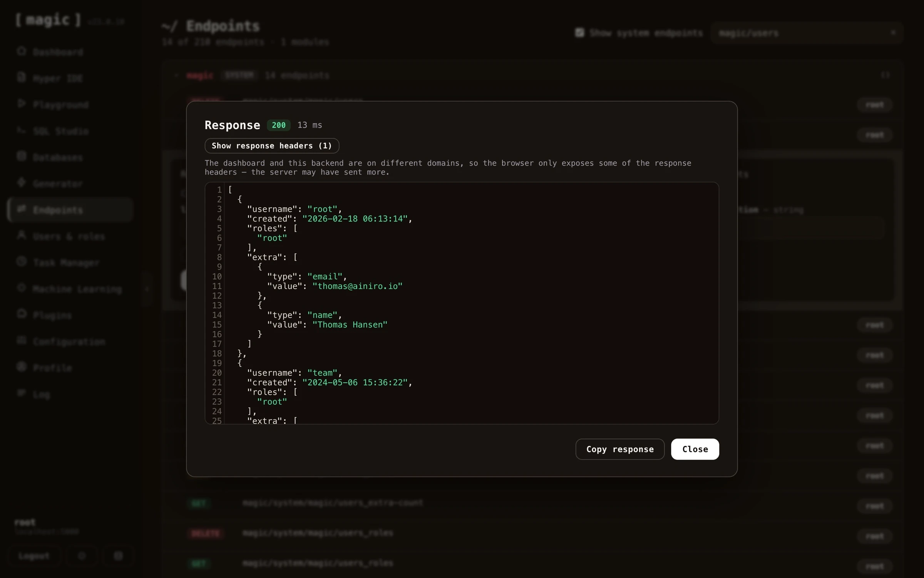
Task: Collapse the sidebar with the edge chevron
Action: 147,289
